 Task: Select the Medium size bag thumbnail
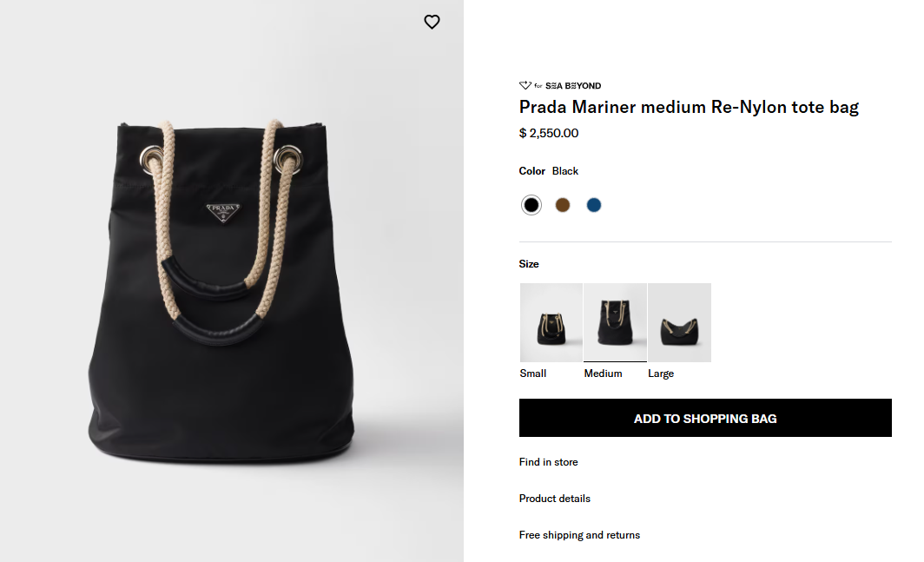pyautogui.click(x=615, y=322)
